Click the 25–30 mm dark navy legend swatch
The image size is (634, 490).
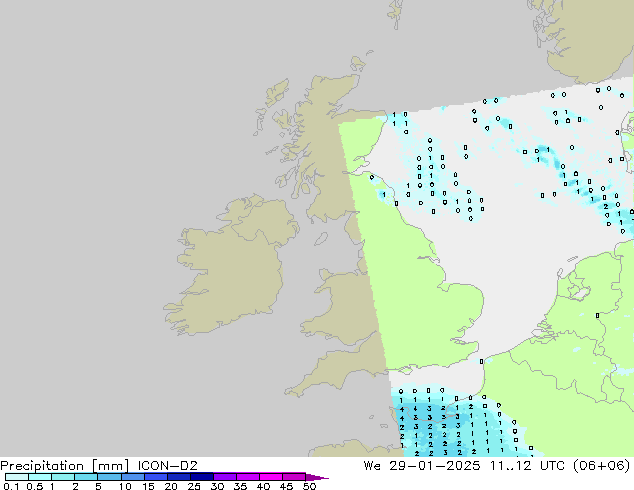pyautogui.click(x=202, y=477)
